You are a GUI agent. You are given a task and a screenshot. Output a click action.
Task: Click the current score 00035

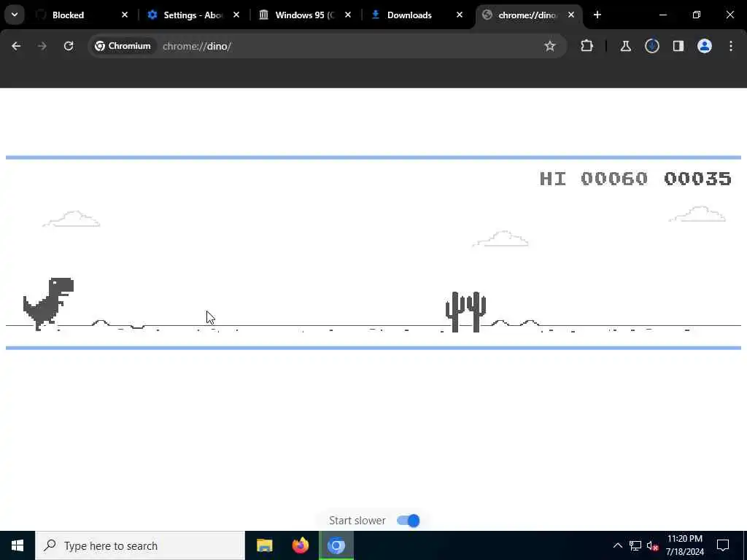(x=697, y=179)
